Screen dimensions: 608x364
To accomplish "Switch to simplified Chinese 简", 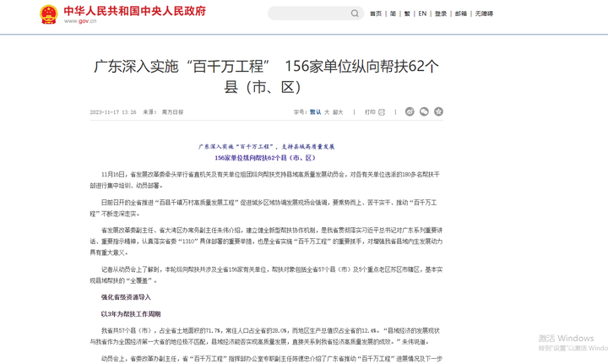I will click(393, 14).
